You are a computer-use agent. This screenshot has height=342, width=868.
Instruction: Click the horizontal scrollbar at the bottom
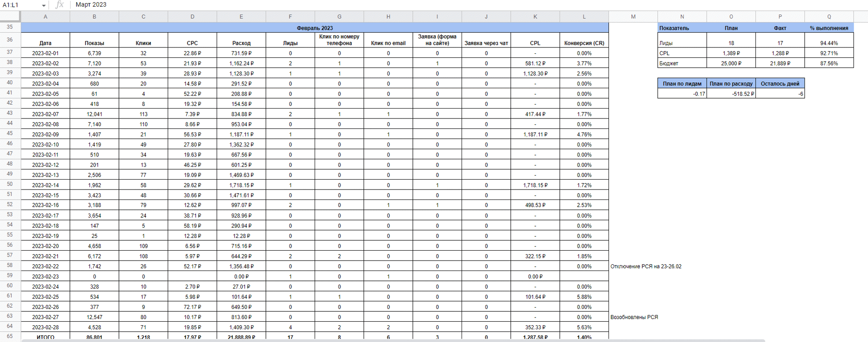pyautogui.click(x=393, y=340)
